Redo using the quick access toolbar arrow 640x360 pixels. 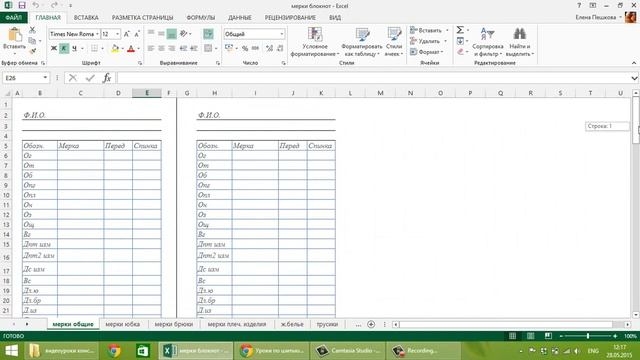(54, 5)
